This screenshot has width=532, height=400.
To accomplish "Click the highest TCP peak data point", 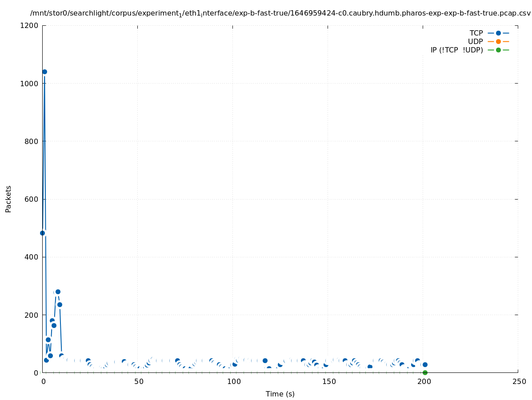I will pyautogui.click(x=44, y=72).
